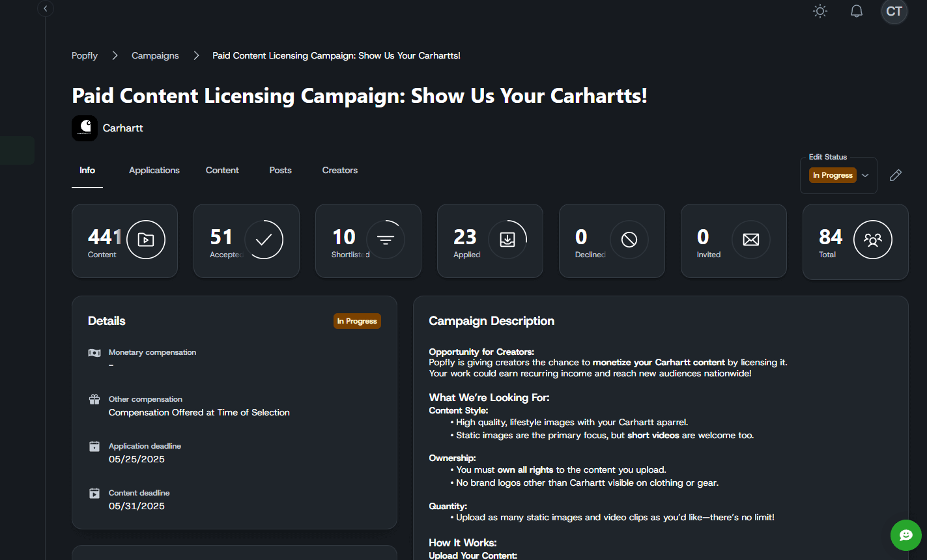Open the 0 Invited stat card
The height and width of the screenshot is (560, 927).
tap(734, 241)
